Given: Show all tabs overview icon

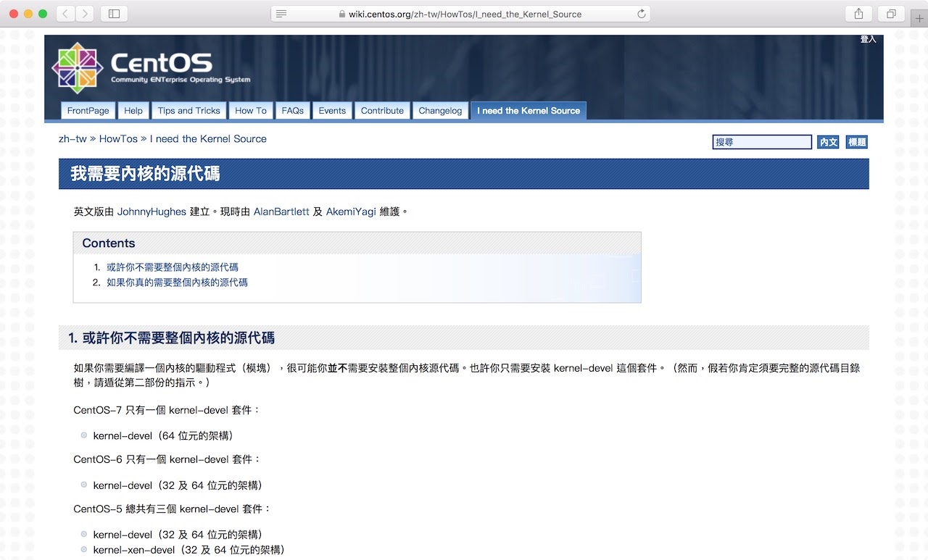Looking at the screenshot, I should (x=891, y=14).
